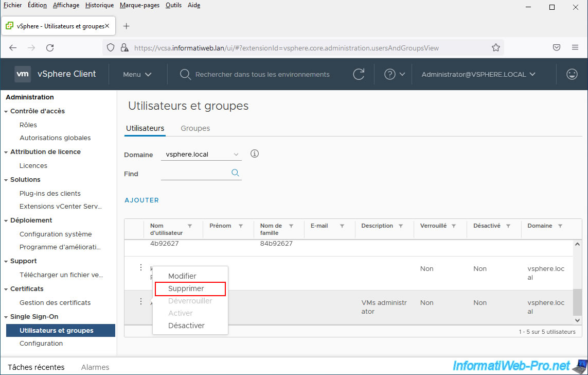Open Plug-ins des clients
Viewport: 588px width, 375px height.
pos(50,193)
